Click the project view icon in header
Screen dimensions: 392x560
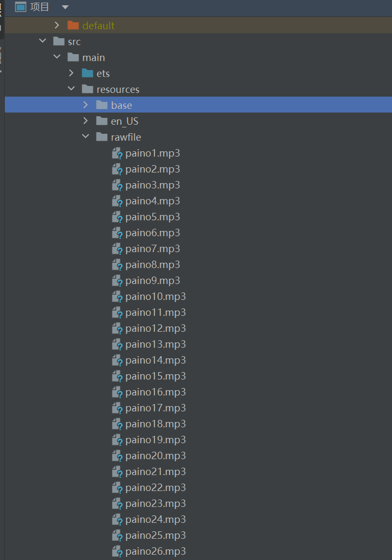coord(21,7)
